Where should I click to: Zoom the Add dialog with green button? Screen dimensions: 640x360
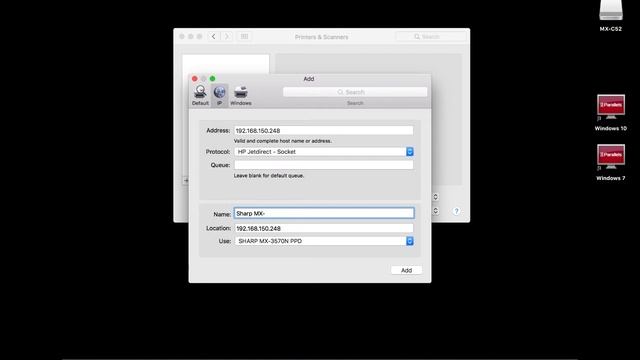tap(212, 78)
